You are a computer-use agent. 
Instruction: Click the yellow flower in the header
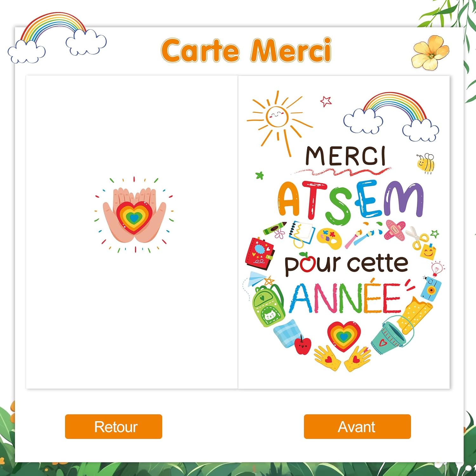click(x=430, y=53)
